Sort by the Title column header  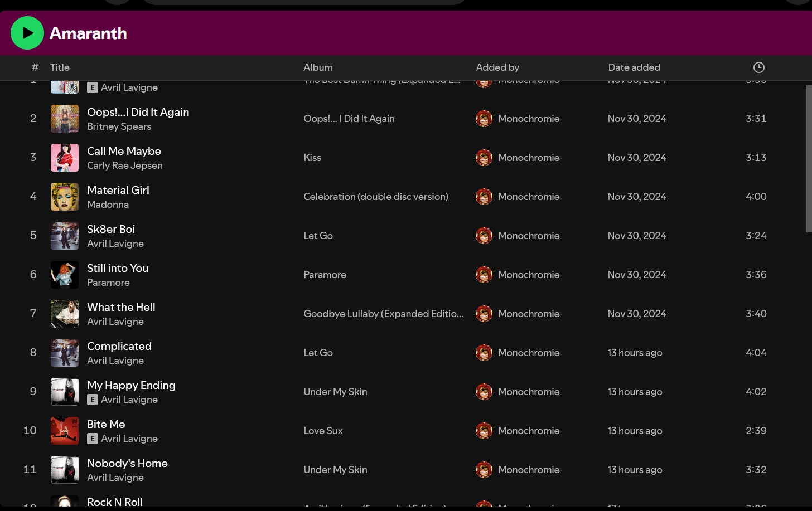(60, 67)
